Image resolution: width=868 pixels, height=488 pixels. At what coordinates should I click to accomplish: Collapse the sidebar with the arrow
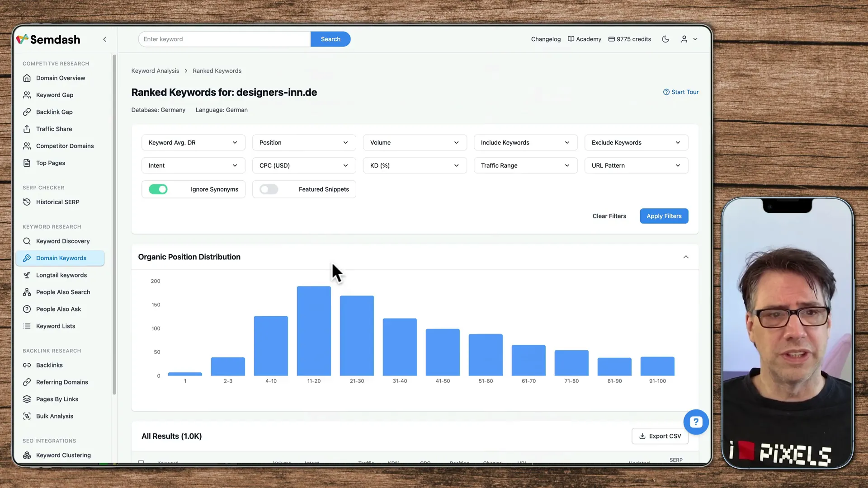(x=104, y=39)
